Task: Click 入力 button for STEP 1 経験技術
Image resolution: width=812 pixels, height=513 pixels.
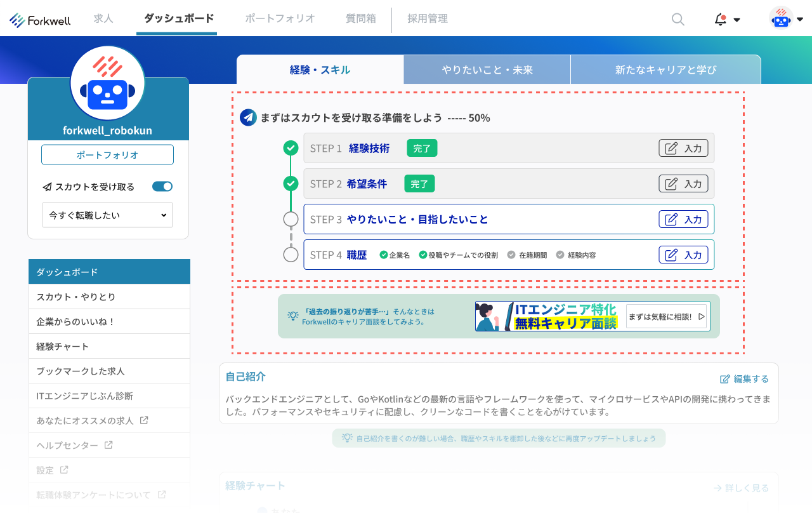Action: tap(683, 148)
